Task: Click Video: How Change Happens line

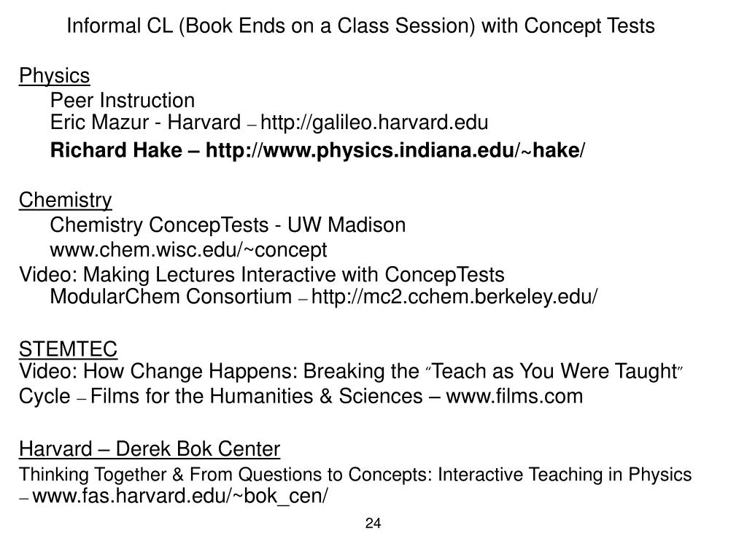Action: click(x=351, y=371)
